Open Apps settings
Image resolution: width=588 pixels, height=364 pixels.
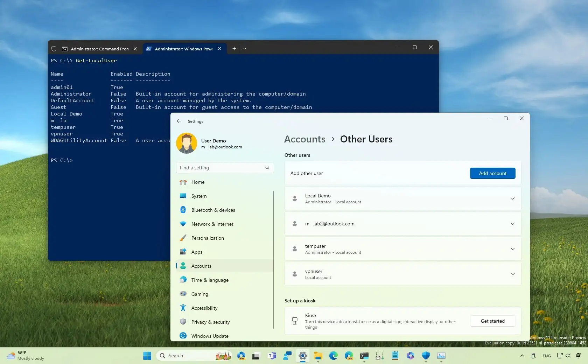225,252
